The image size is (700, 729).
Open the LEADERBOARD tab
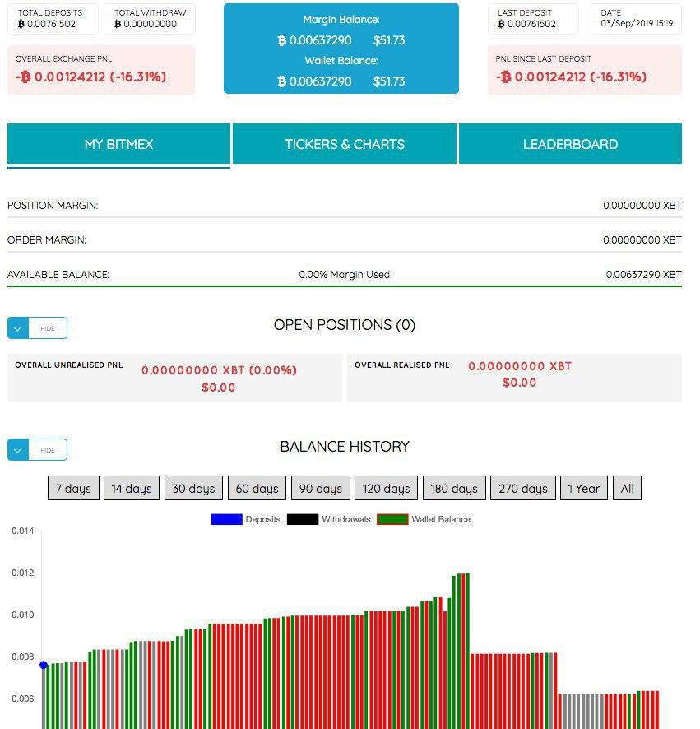tap(570, 144)
